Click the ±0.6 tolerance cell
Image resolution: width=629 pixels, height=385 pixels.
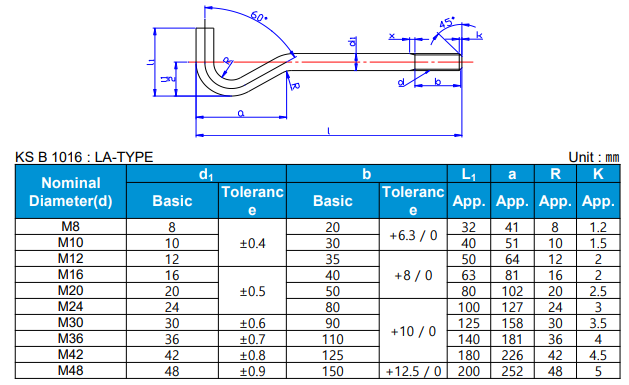(252, 323)
